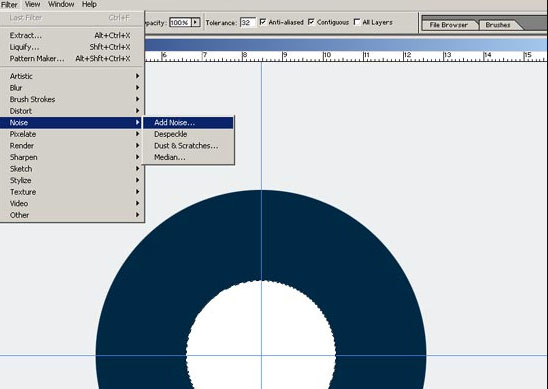Open the Help menu
548x389 pixels.
click(x=89, y=5)
